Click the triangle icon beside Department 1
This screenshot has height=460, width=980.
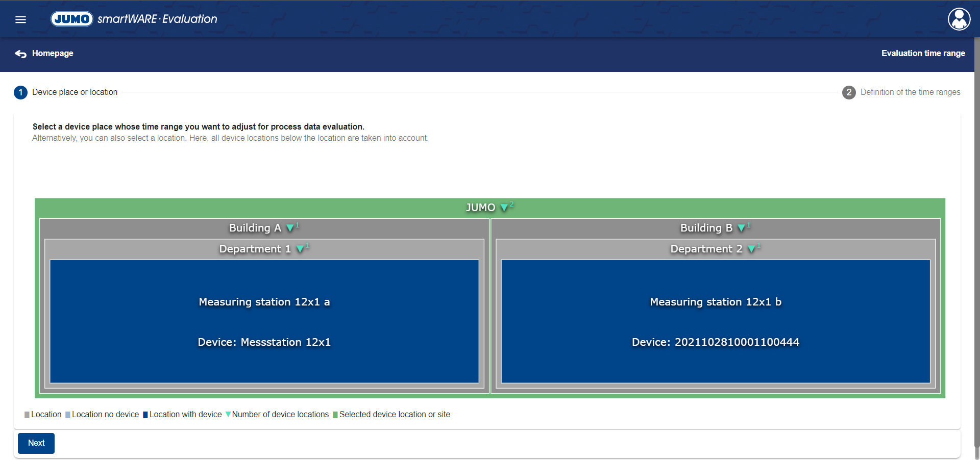coord(300,249)
